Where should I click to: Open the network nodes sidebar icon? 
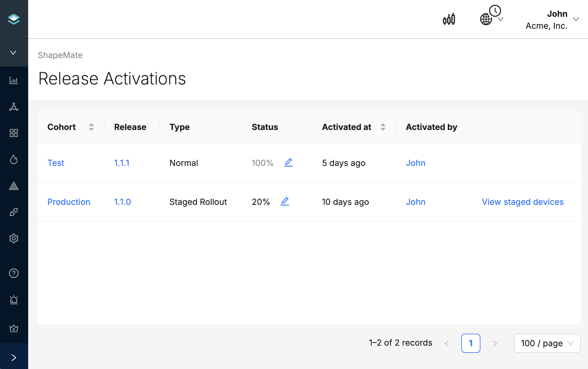[14, 107]
